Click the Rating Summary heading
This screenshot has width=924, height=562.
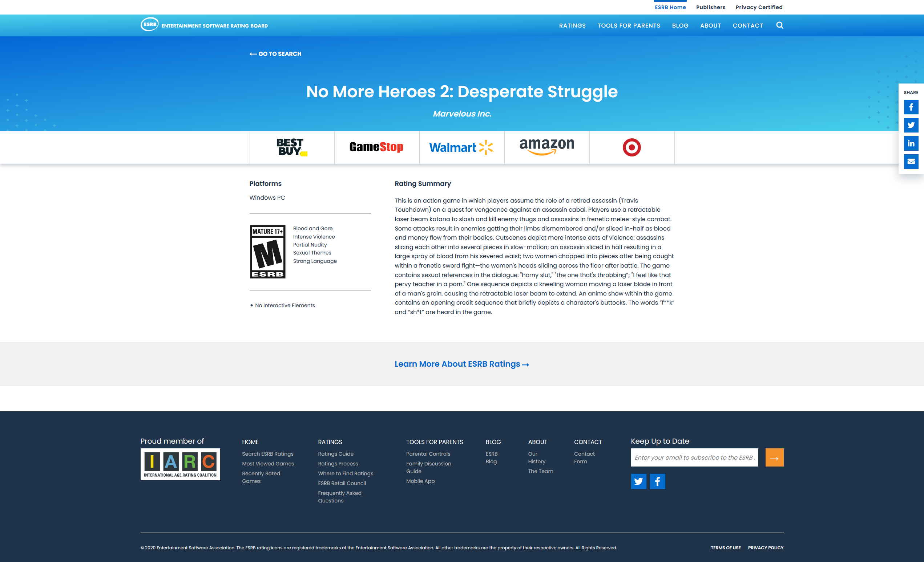coord(423,184)
